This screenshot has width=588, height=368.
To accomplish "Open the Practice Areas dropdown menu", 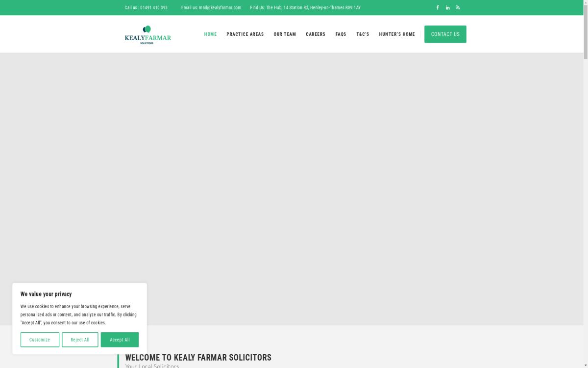I will tap(245, 34).
